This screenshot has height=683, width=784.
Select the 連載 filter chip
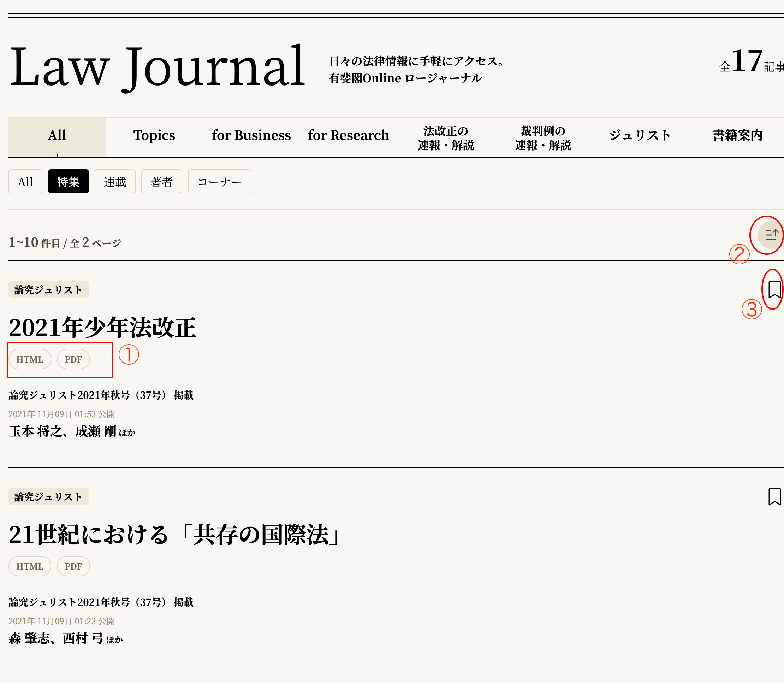[115, 181]
